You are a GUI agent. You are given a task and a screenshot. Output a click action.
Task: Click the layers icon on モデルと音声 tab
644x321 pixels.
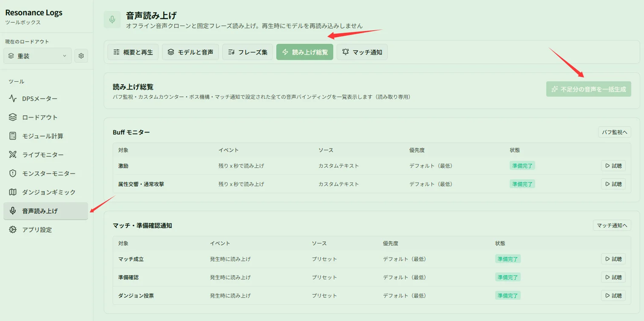tap(171, 52)
